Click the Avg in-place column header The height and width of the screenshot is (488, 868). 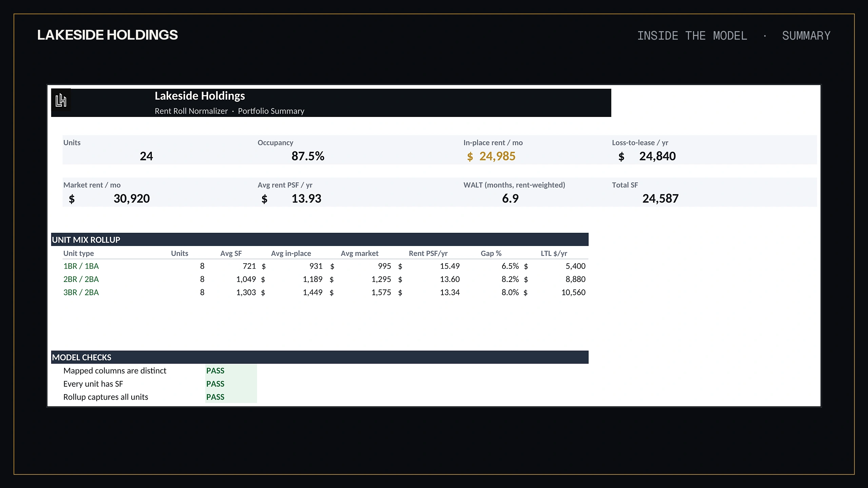(x=291, y=253)
